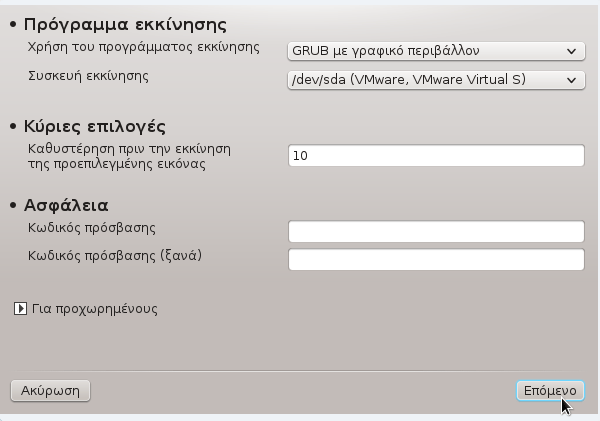Click the chevron arrow on the GRUB dropdown

[x=570, y=49]
